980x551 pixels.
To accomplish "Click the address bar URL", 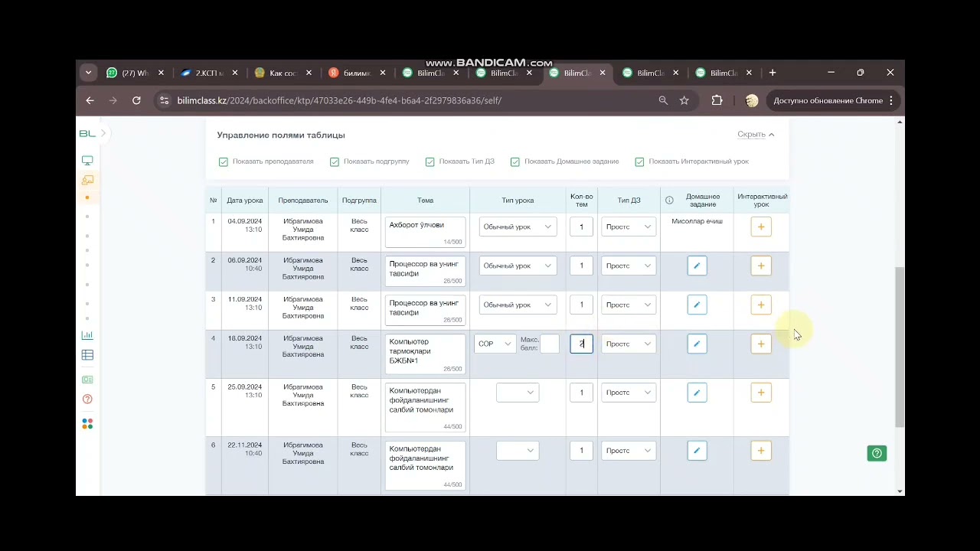I will (x=339, y=100).
